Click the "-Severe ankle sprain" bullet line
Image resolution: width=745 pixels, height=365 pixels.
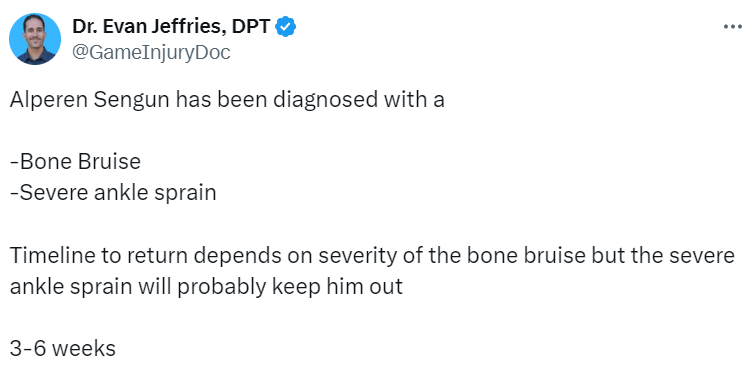point(113,193)
